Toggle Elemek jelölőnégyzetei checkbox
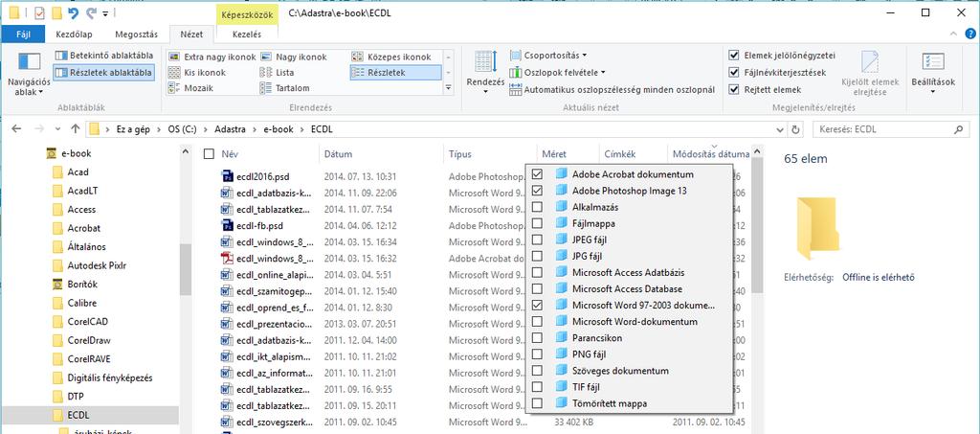Screen dimensions: 980x434 pos(734,56)
